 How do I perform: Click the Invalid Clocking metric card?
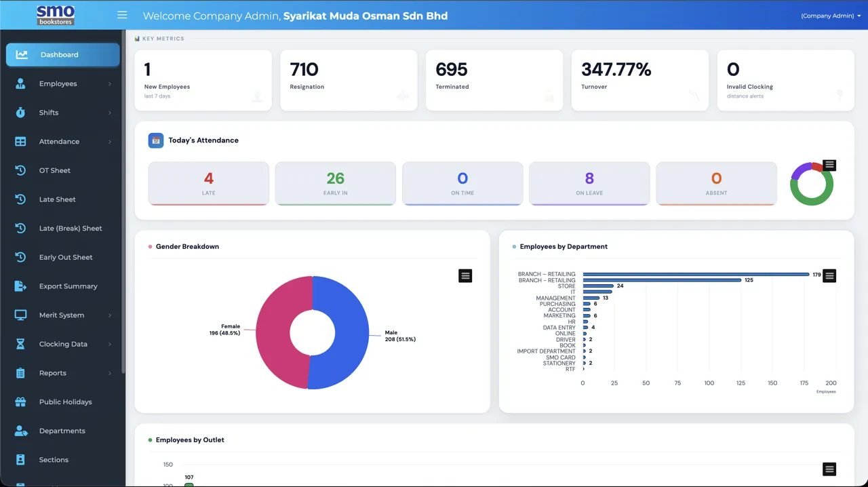(785, 80)
